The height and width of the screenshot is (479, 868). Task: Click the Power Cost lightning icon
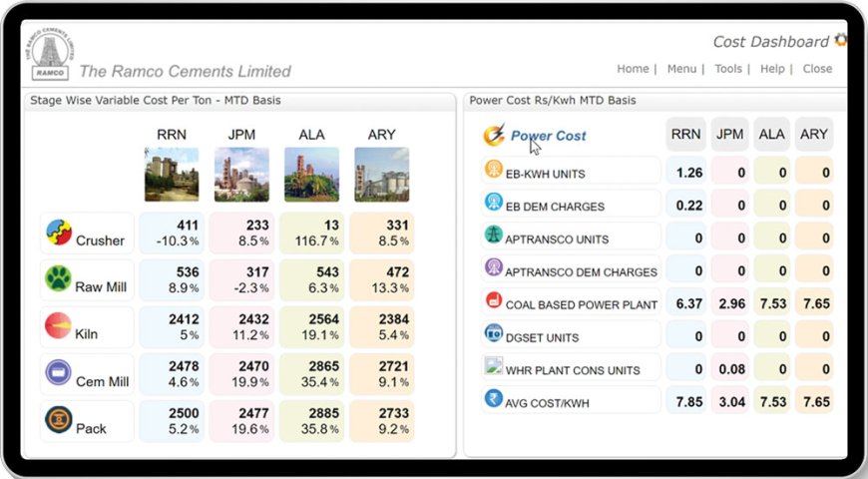click(x=494, y=135)
